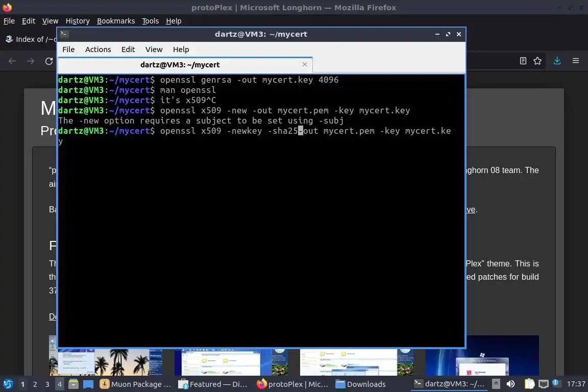Open the Actions menu in the terminal
The height and width of the screenshot is (392, 588).
coord(98,50)
